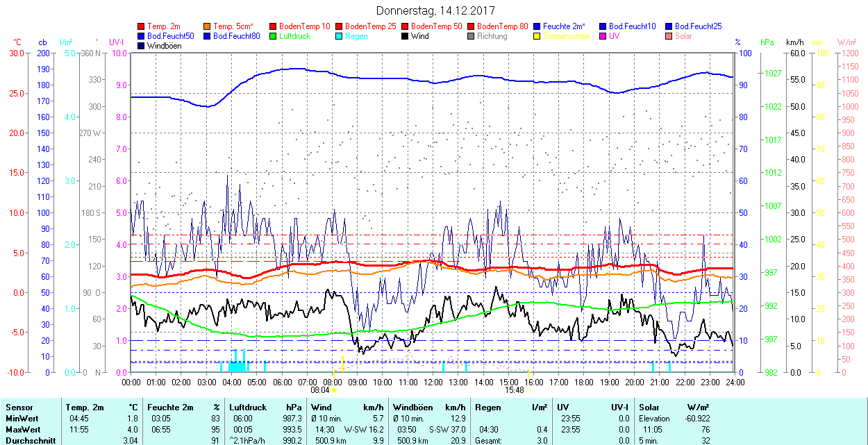868x445 pixels.
Task: Click the orange Temp. 5cm* legend swatch
Action: pos(208,26)
